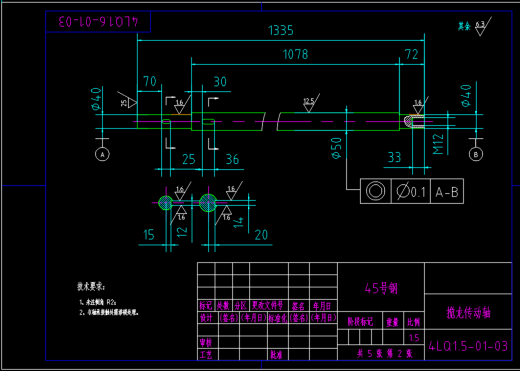Click the datum A circle marker
This screenshot has width=520, height=371.
click(102, 154)
